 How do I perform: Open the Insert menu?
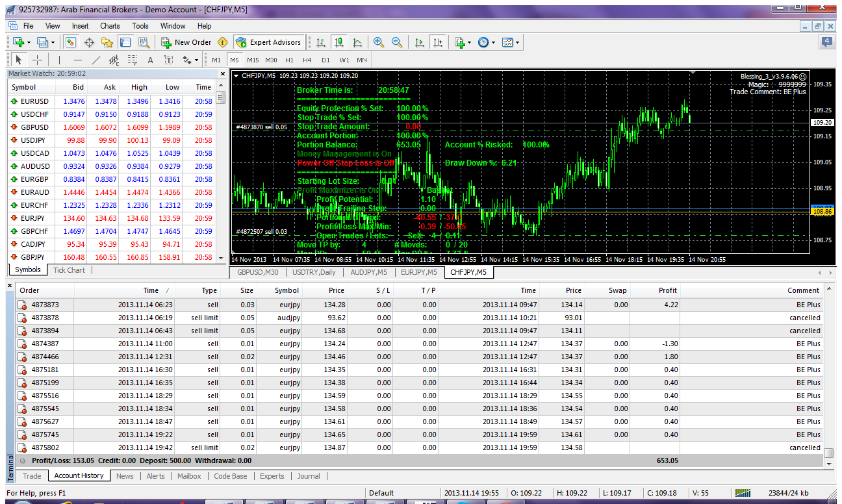tap(81, 26)
